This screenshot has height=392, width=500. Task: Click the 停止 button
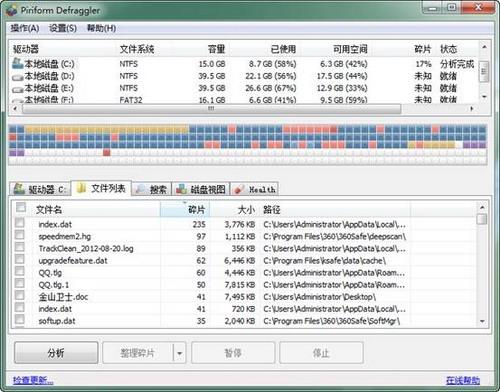point(321,353)
